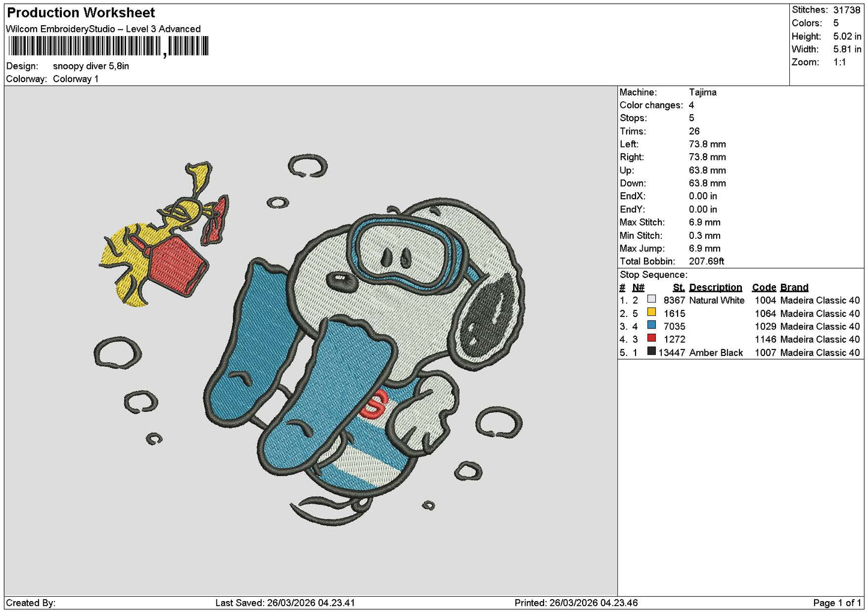
Task: Click the barcode under the worksheet title
Action: point(109,46)
